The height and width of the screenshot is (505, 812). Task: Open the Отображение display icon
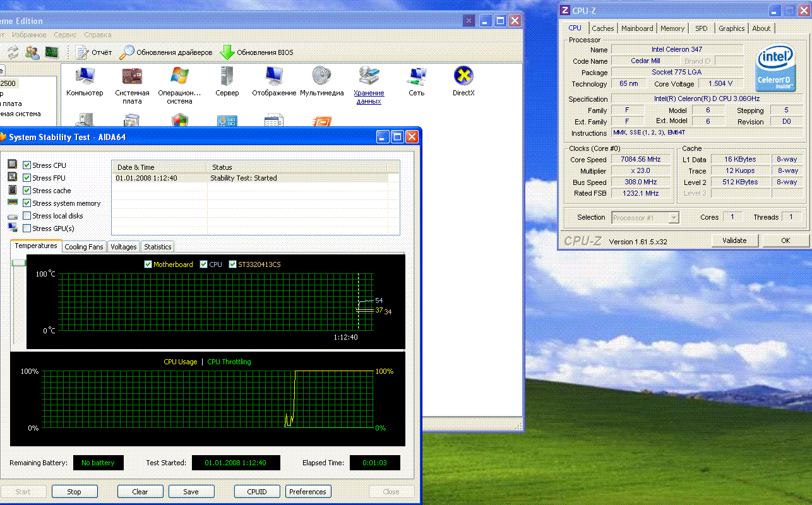coord(274,77)
